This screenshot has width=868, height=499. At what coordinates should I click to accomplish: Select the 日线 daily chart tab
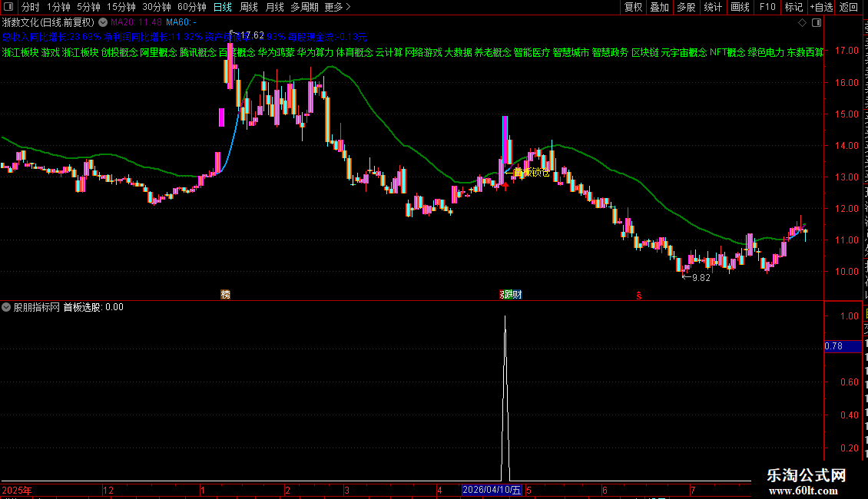pos(223,7)
